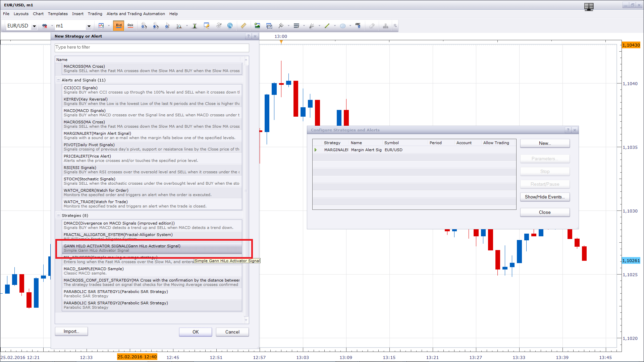Open the ellipse shape dropdown arrow
This screenshot has height=362, width=644.
click(350, 26)
